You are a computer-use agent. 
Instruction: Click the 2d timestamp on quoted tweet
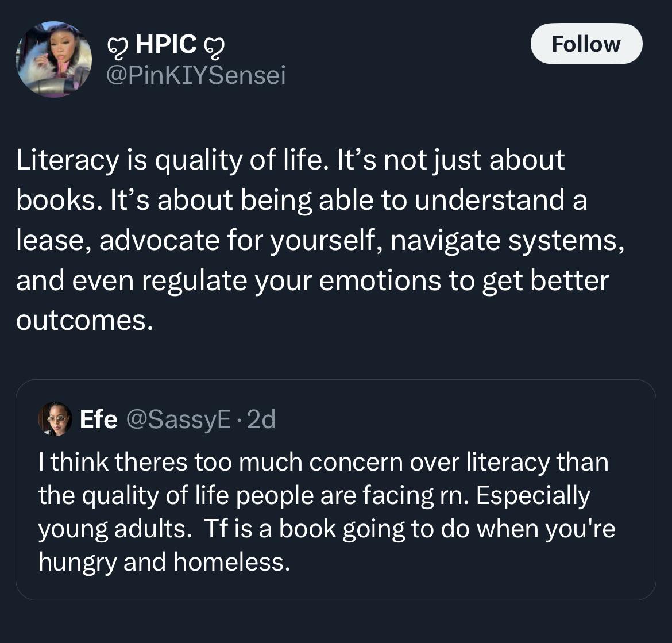click(x=261, y=419)
